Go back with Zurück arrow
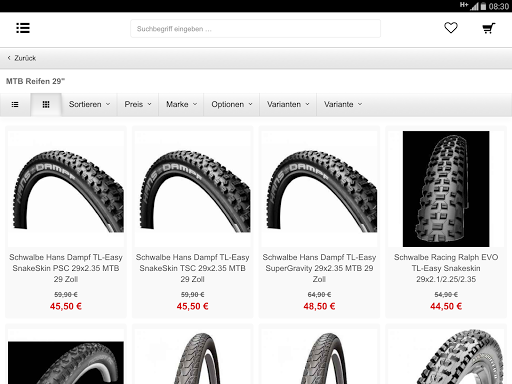 tap(22, 58)
